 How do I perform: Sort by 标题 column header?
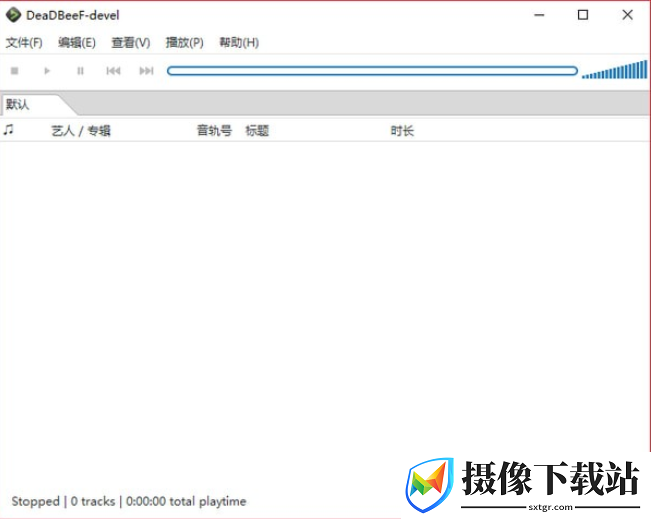(257, 131)
